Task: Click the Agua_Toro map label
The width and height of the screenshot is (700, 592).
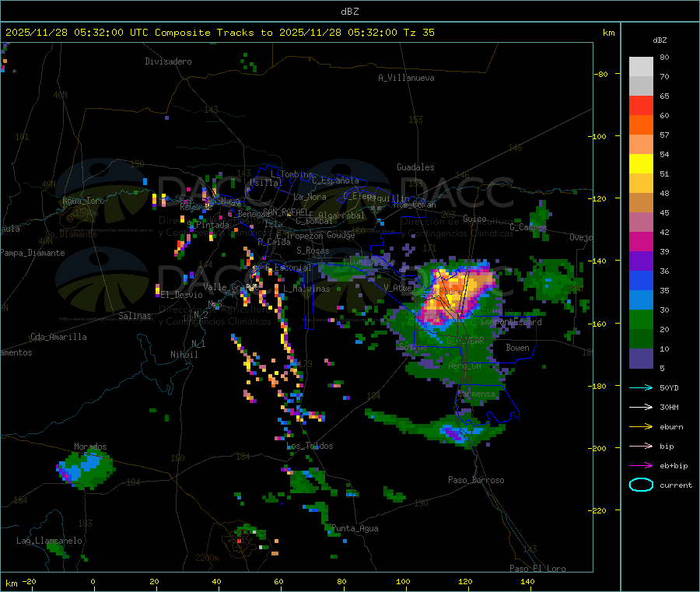Action: (83, 201)
